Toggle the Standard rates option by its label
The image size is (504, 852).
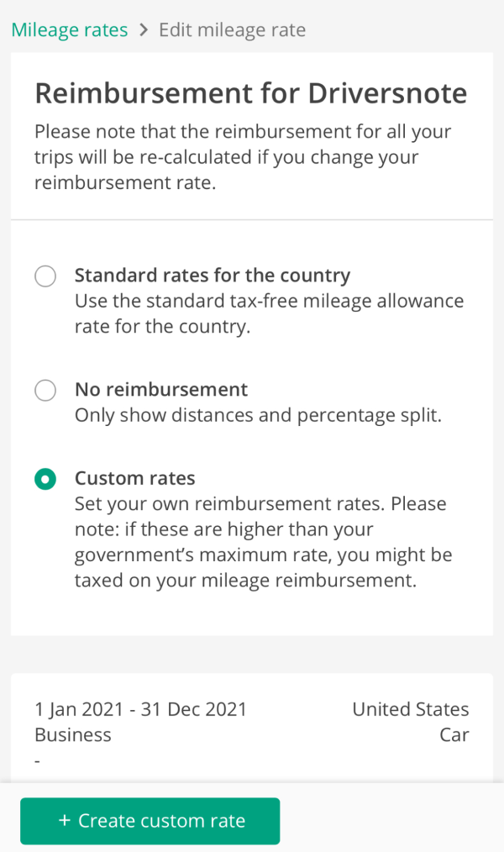pos(213,275)
